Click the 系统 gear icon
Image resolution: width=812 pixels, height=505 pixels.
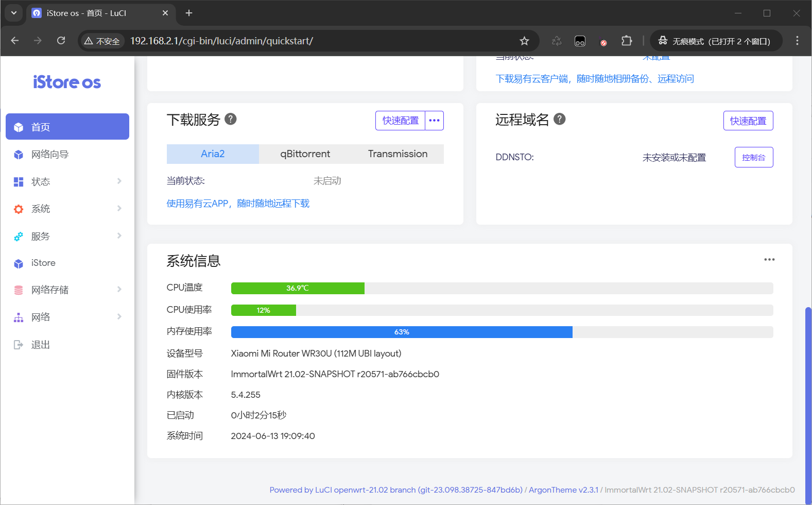pyautogui.click(x=19, y=209)
